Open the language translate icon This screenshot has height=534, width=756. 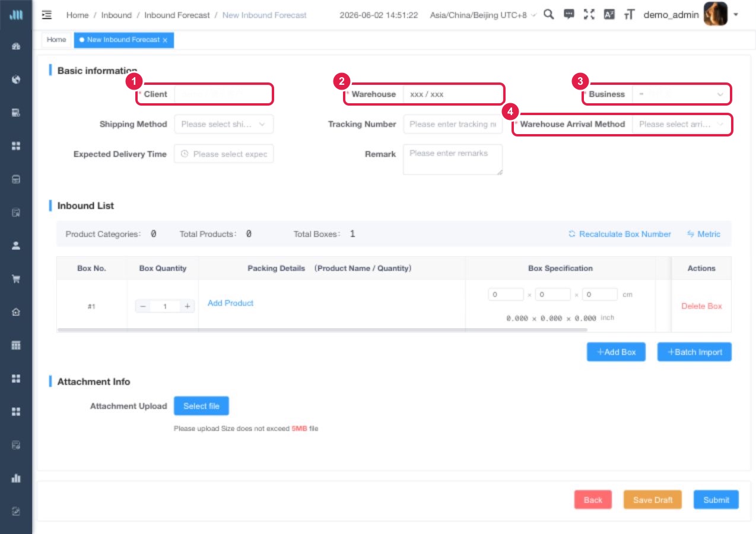point(609,14)
